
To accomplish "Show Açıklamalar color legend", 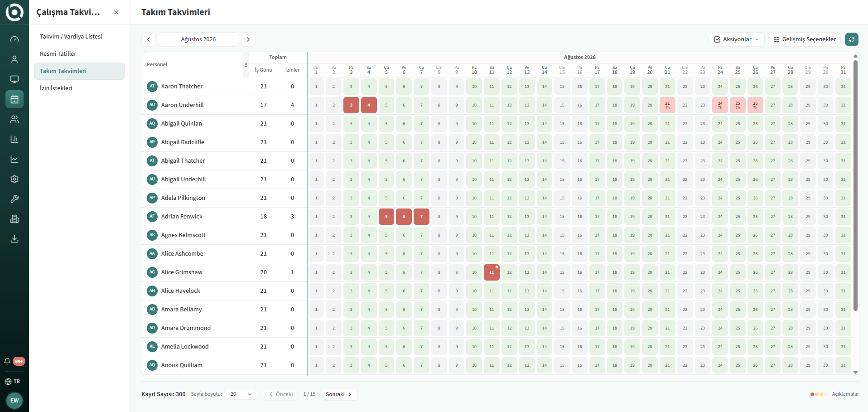I will (834, 394).
